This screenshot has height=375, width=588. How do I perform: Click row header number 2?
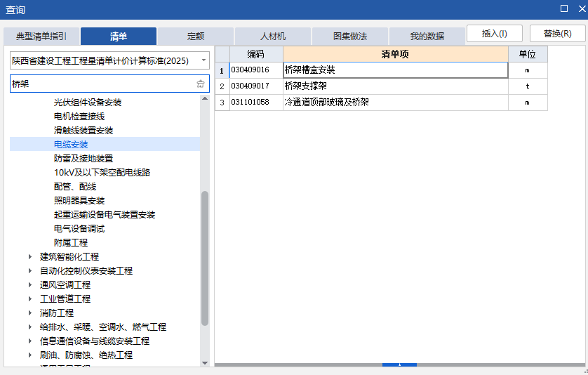[222, 86]
